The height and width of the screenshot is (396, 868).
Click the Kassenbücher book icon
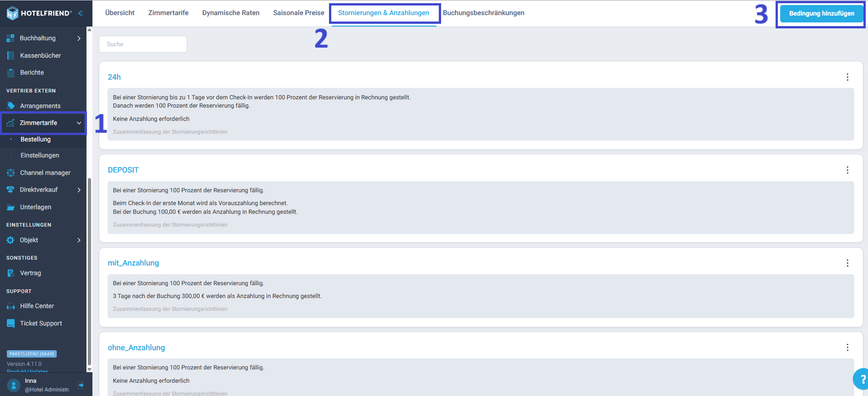coord(11,55)
